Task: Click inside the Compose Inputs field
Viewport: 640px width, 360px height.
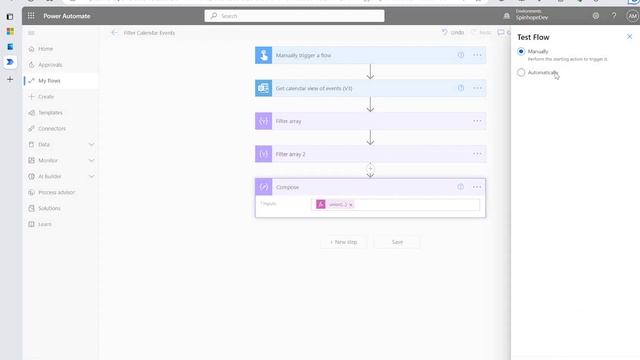Action: [395, 204]
